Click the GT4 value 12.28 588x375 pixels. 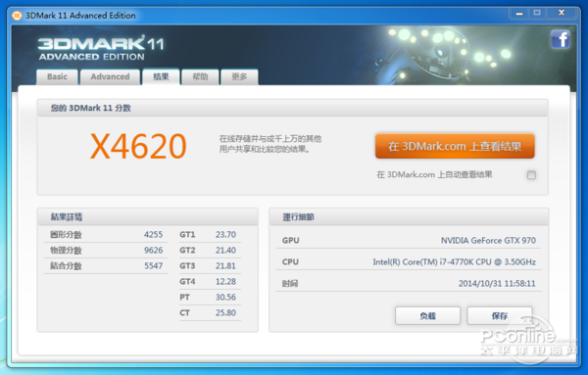click(225, 281)
